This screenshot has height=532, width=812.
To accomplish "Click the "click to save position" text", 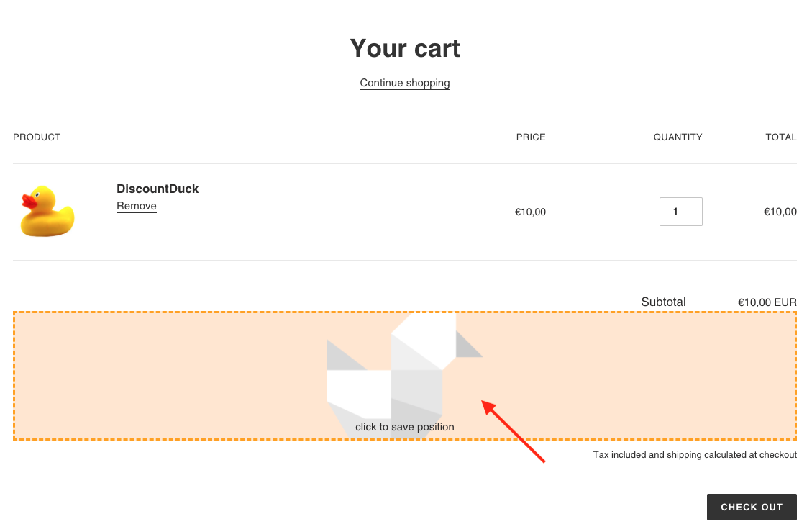I will pos(405,427).
